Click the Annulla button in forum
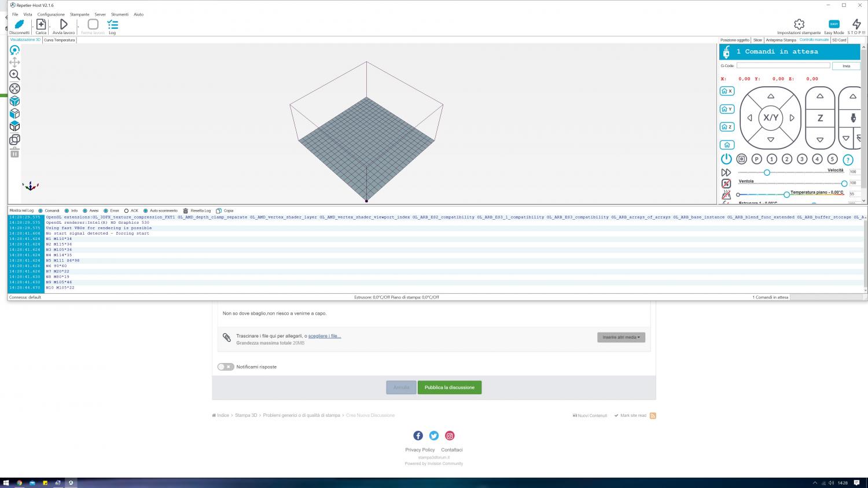The width and height of the screenshot is (868, 488). [x=401, y=387]
